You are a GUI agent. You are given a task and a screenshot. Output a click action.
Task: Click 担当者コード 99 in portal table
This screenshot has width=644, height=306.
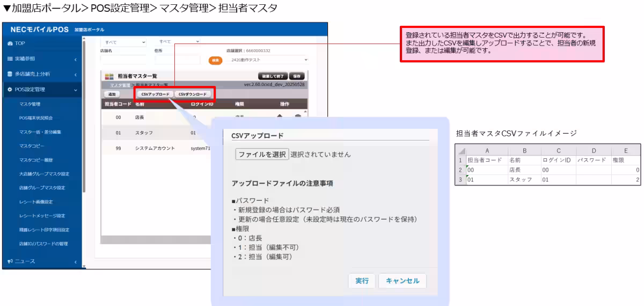coord(119,148)
